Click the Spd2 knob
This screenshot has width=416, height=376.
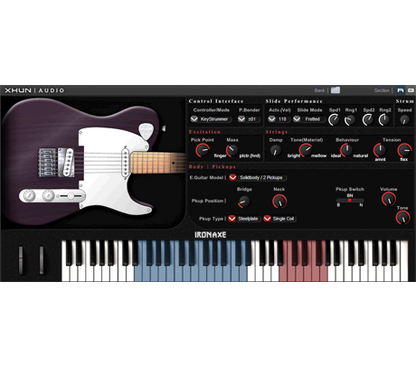[x=368, y=120]
